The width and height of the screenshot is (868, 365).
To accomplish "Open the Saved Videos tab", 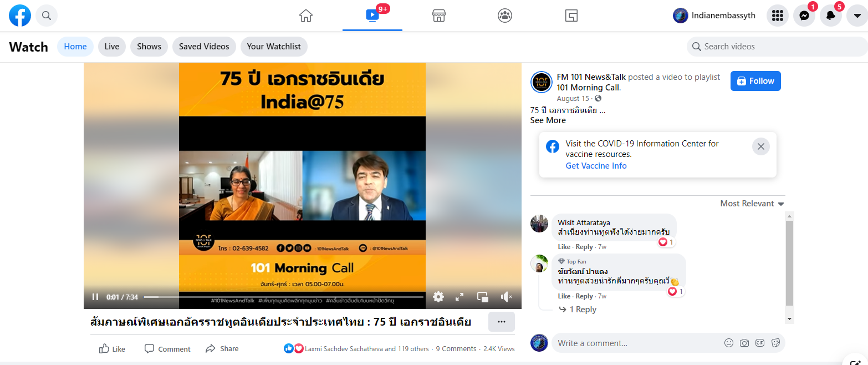I will 204,47.
